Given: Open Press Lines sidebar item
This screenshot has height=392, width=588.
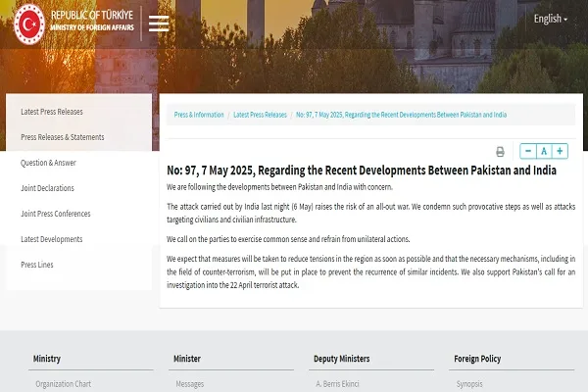Looking at the screenshot, I should pyautogui.click(x=37, y=265).
